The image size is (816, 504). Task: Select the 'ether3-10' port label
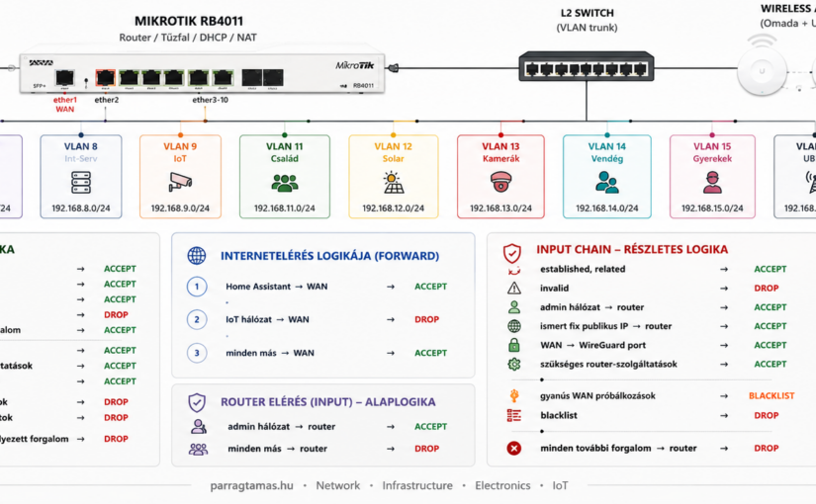tap(211, 100)
